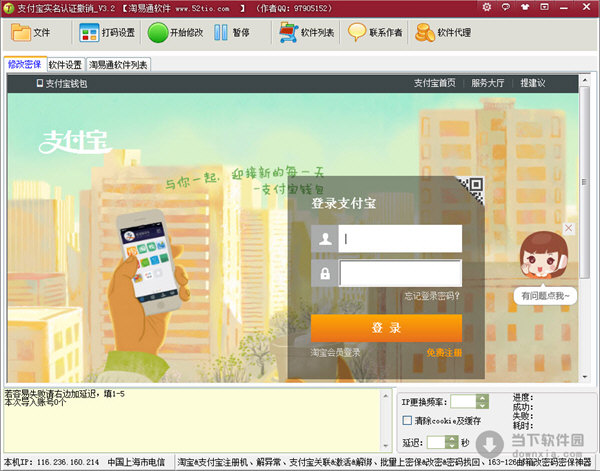Close the cartoon helper girl popup
600x471 pixels.
click(569, 228)
